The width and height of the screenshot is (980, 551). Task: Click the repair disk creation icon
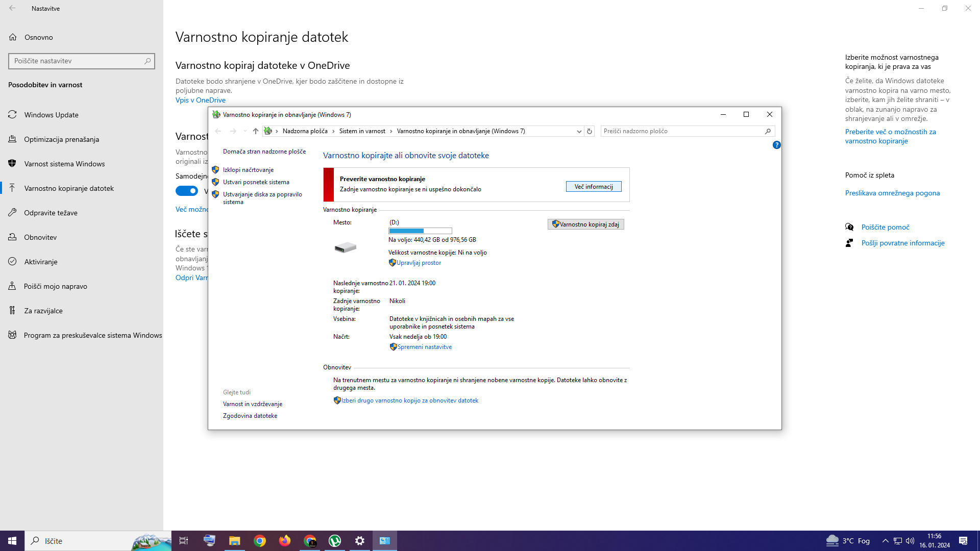215,194
